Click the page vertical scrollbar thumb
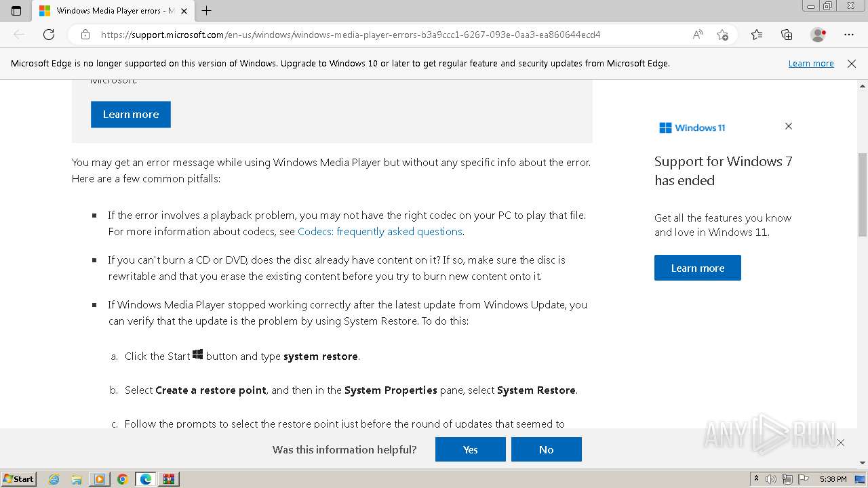This screenshot has height=488, width=868. pos(863,195)
